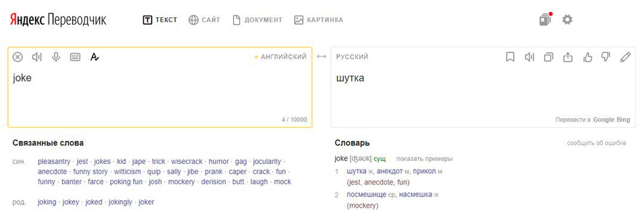Image resolution: width=644 pixels, height=215 pixels.
Task: Rate translation with thumbs up
Action: [588, 57]
